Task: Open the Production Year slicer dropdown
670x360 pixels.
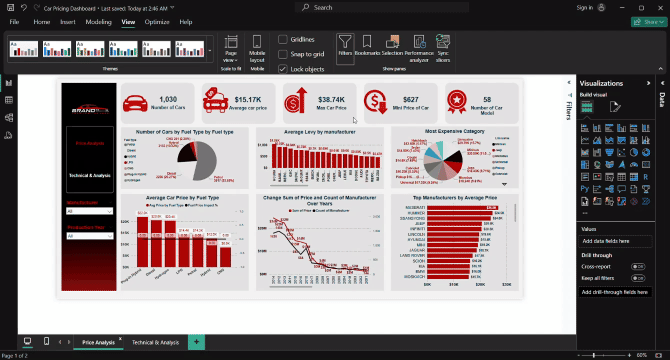Action: [x=90, y=236]
